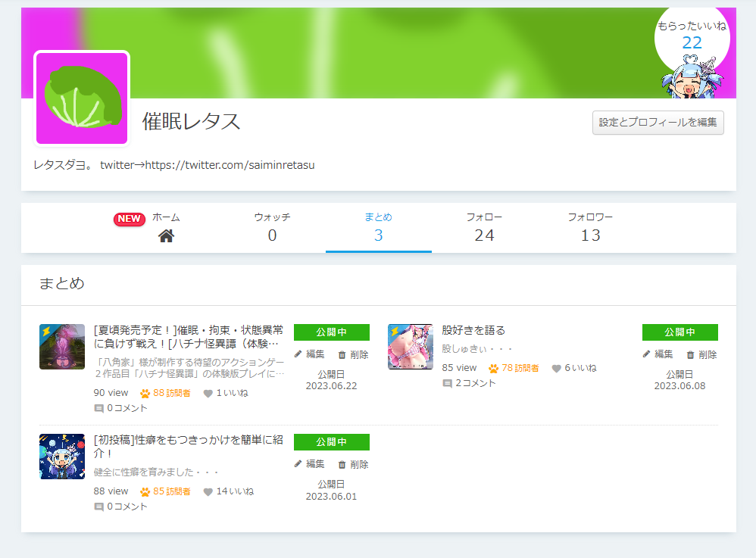The height and width of the screenshot is (558, 756).
Task: Switch to the ウォッチ tab
Action: click(x=272, y=227)
